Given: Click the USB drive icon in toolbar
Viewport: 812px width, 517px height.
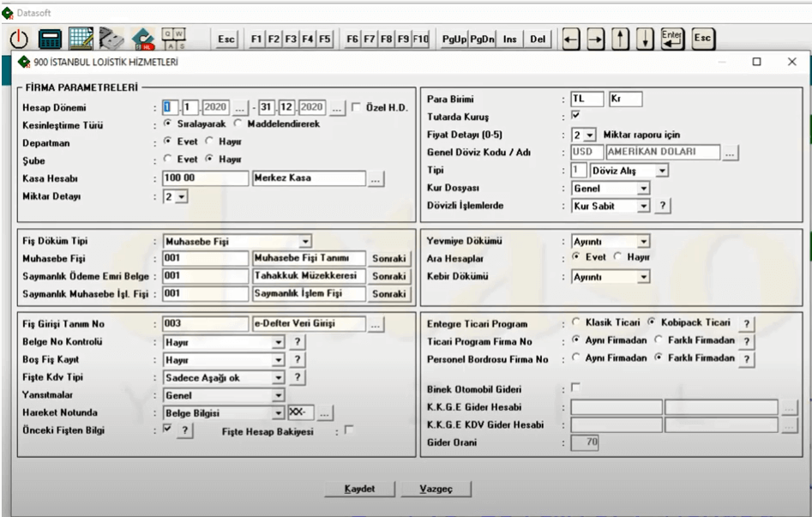Looking at the screenshot, I should pyautogui.click(x=111, y=39).
